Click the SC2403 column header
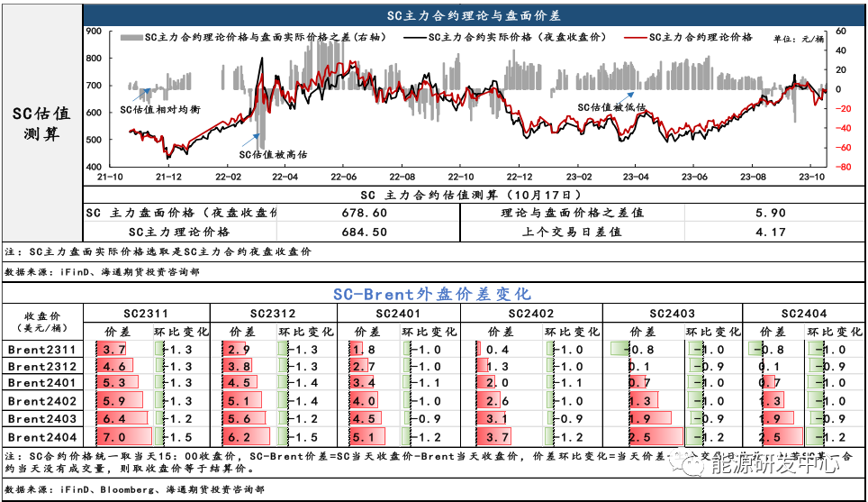Viewport: 868px width, 502px height. (x=672, y=314)
